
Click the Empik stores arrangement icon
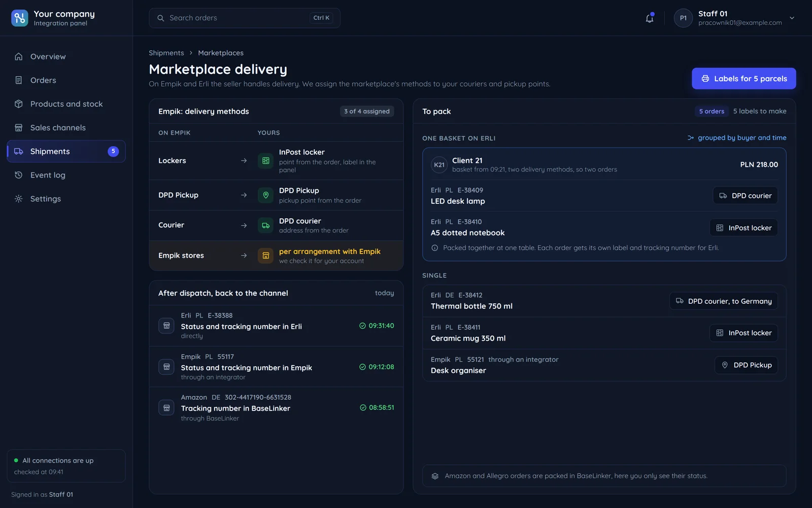pos(265,256)
